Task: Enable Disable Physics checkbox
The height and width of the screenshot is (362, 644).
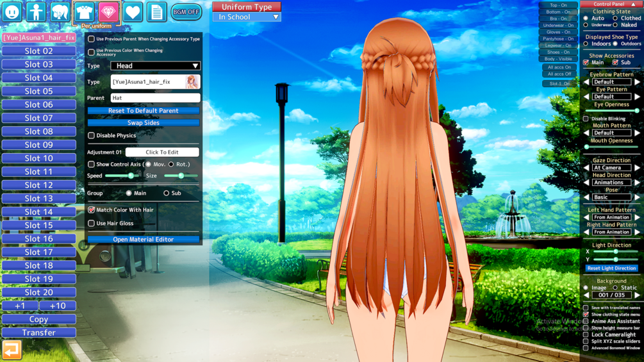Action: pos(91,135)
